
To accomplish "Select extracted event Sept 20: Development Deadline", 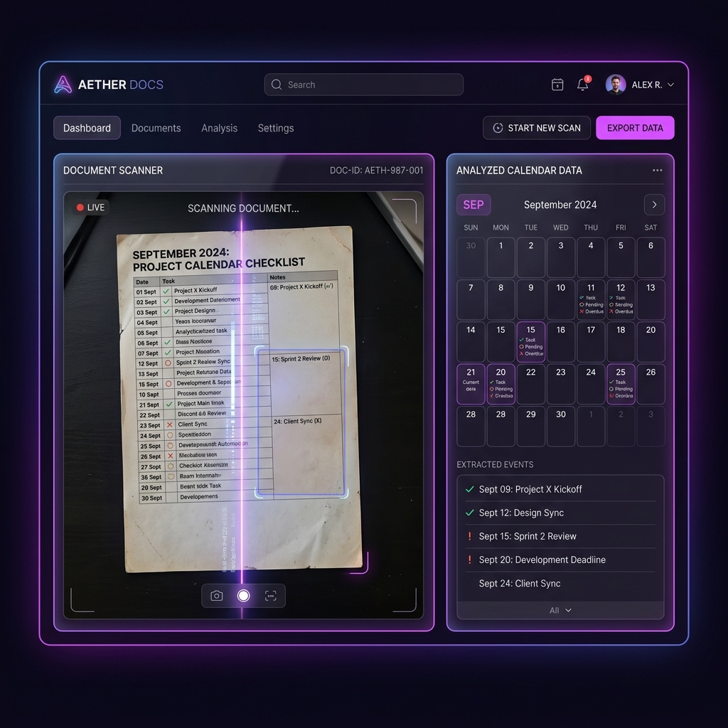I will [x=560, y=560].
